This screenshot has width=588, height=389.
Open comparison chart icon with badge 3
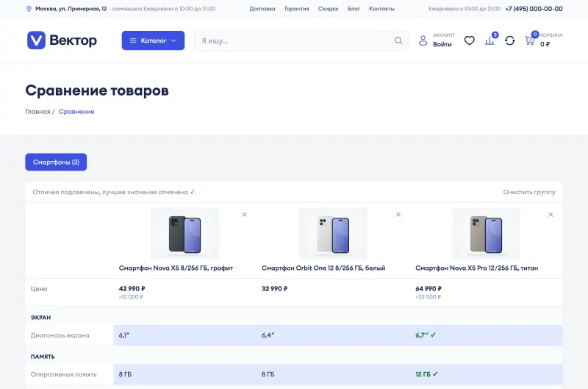[x=490, y=40]
